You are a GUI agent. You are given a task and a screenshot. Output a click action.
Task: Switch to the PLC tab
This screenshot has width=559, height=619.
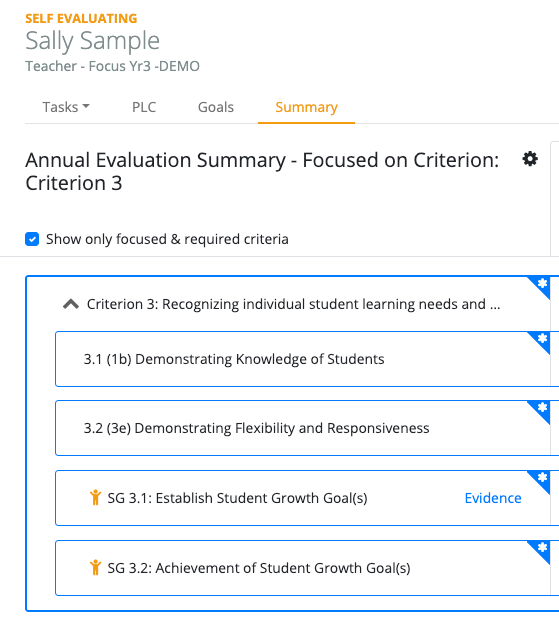coord(144,107)
